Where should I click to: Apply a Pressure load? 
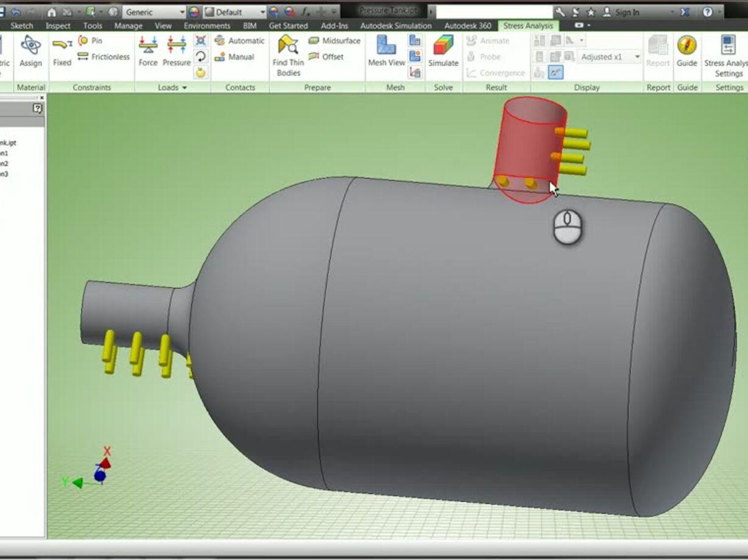point(175,52)
